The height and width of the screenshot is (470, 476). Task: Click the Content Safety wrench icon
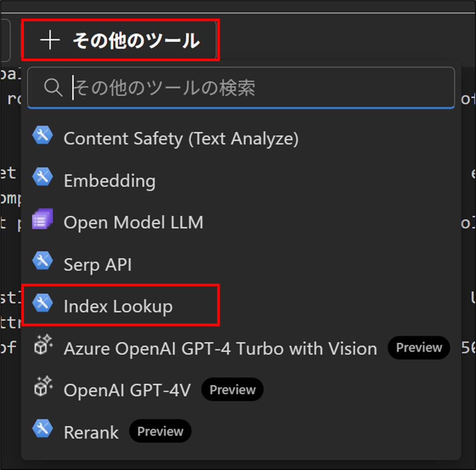point(43,135)
